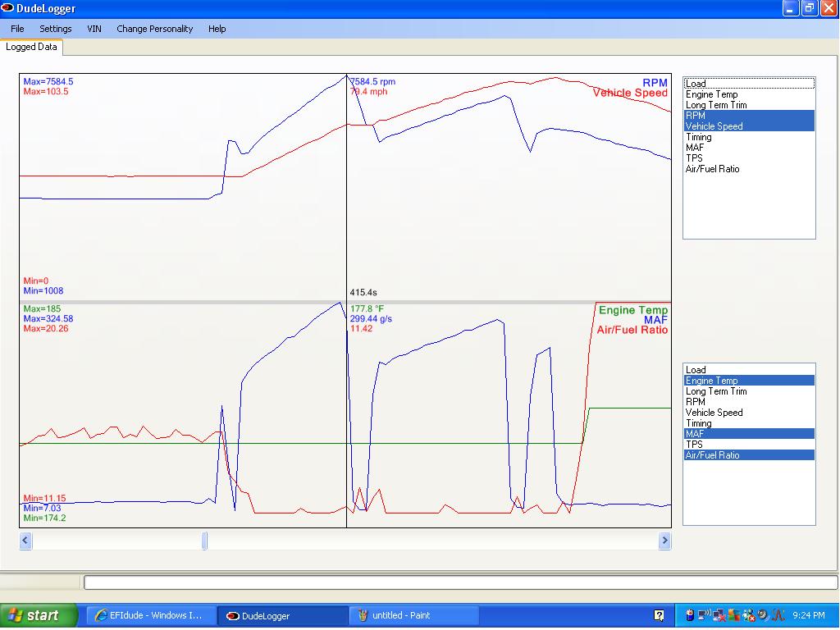Select the Logged Data tab

coord(31,47)
